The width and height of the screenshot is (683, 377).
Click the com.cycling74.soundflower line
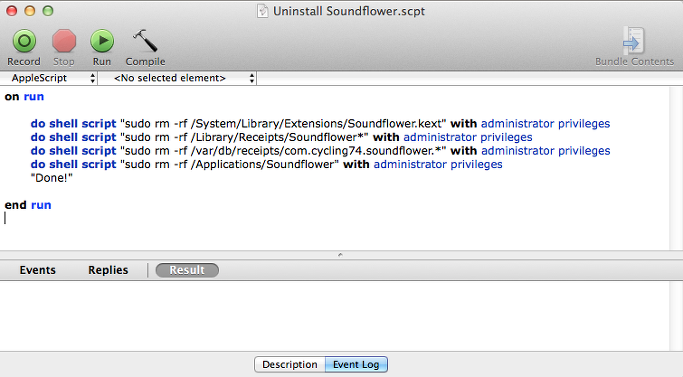click(x=320, y=151)
